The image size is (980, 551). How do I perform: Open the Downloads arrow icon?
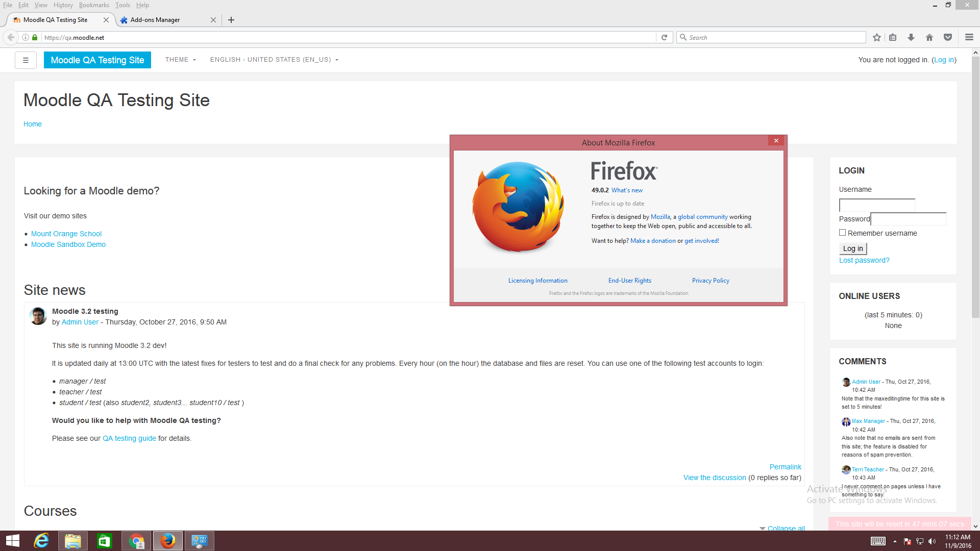911,37
